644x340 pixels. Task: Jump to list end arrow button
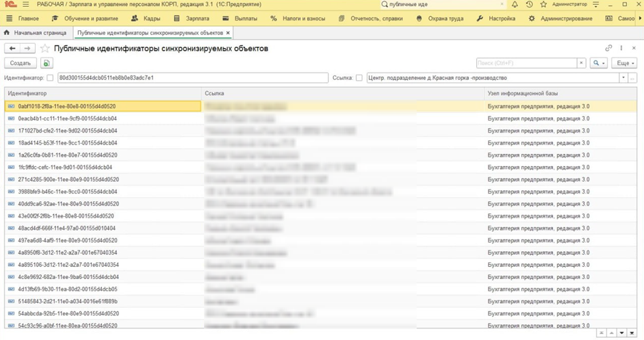point(632,333)
